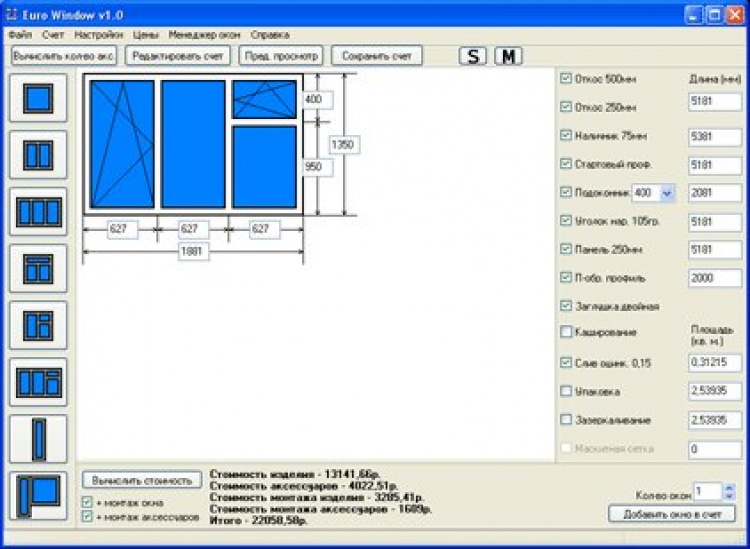The image size is (750, 549).
Task: Open the Менеджер окон menu
Action: (x=204, y=35)
